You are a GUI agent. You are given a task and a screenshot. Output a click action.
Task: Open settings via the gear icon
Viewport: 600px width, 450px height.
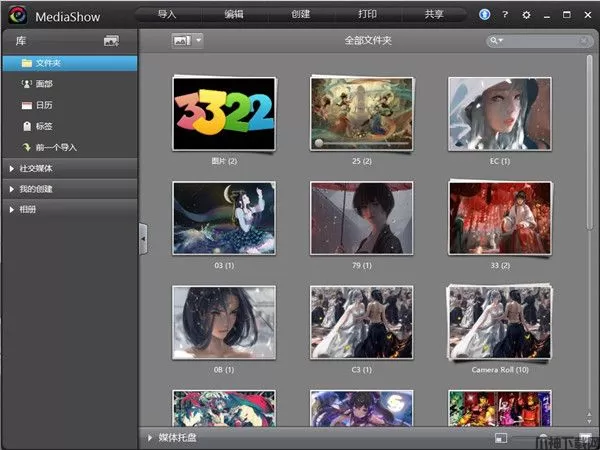tap(526, 15)
